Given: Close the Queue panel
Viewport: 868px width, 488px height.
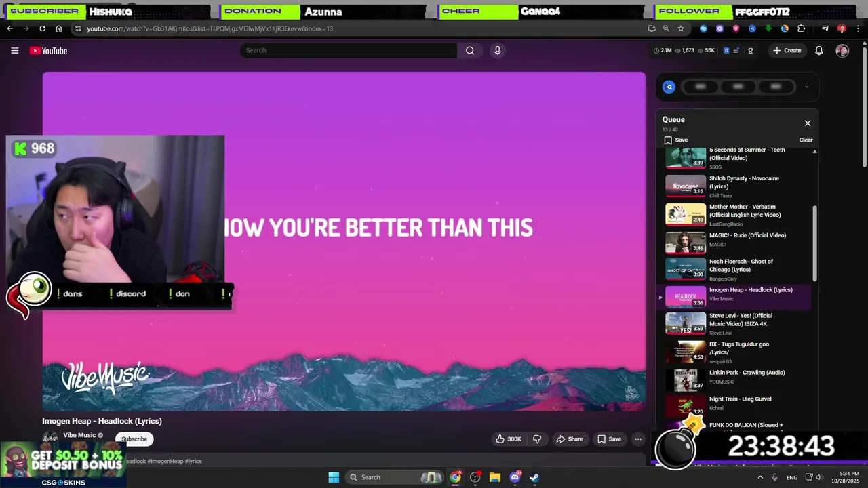Looking at the screenshot, I should pyautogui.click(x=807, y=123).
